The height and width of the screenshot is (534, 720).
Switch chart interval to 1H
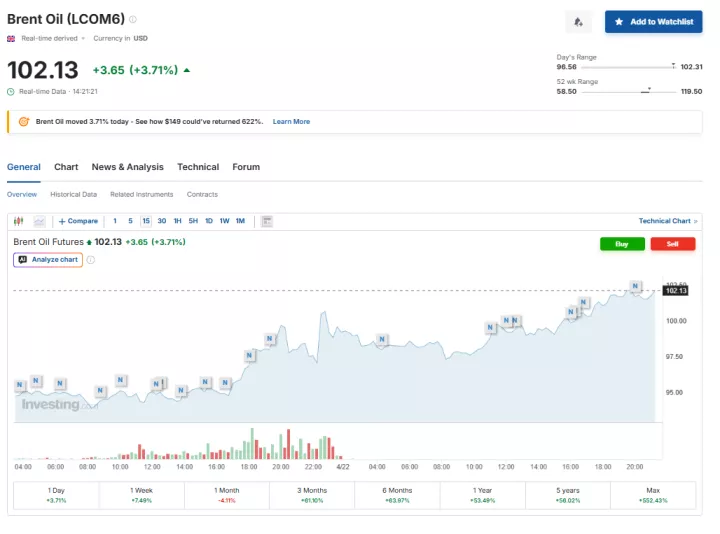click(x=177, y=221)
